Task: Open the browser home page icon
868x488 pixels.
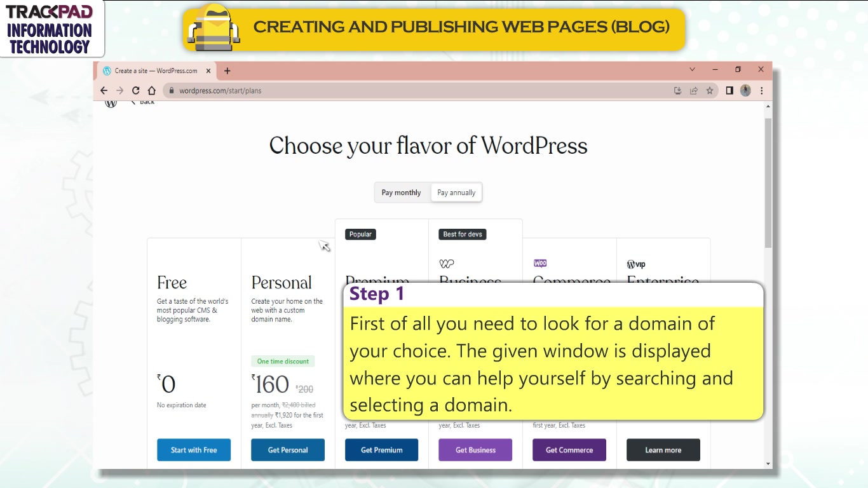Action: click(x=151, y=90)
